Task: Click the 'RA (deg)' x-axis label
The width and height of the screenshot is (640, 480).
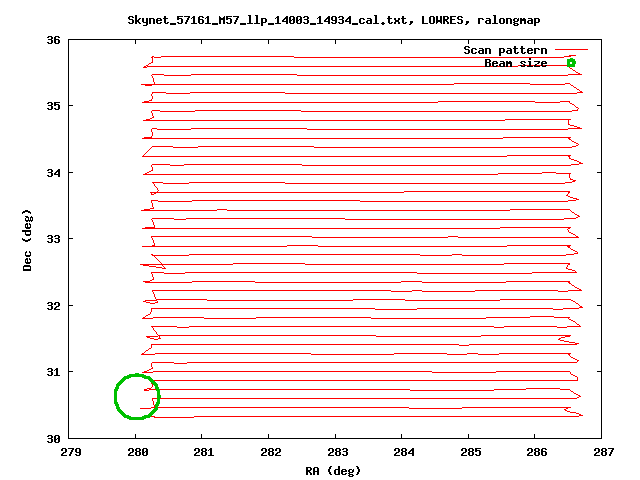Action: (333, 471)
